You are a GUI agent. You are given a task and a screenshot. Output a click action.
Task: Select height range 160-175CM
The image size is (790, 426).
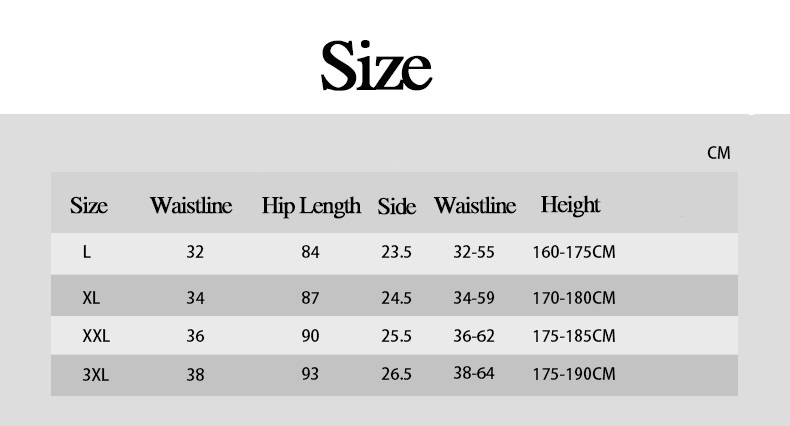574,253
